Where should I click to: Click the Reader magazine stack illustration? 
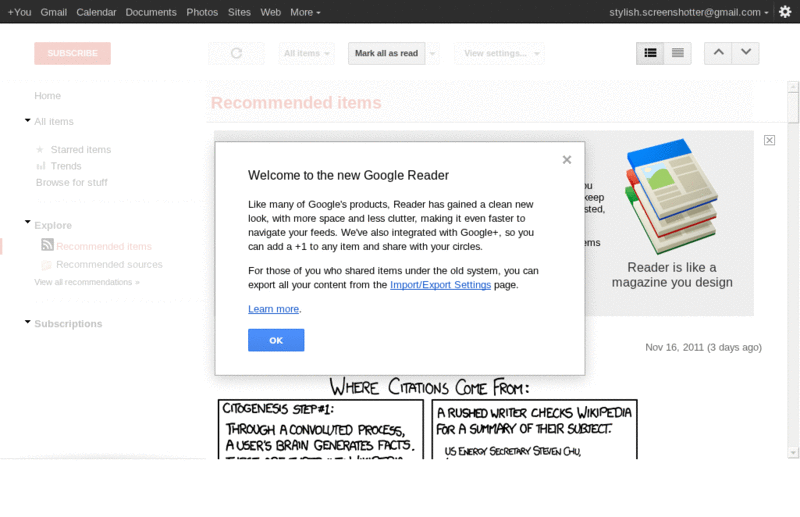coord(671,196)
